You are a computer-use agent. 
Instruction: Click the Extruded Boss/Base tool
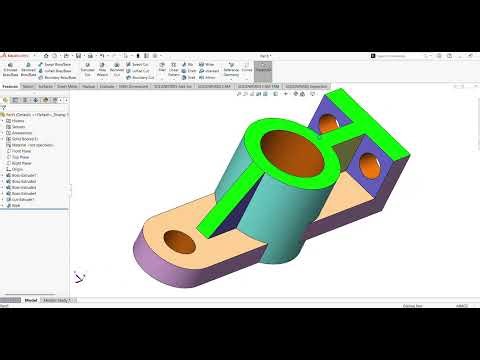[10, 70]
